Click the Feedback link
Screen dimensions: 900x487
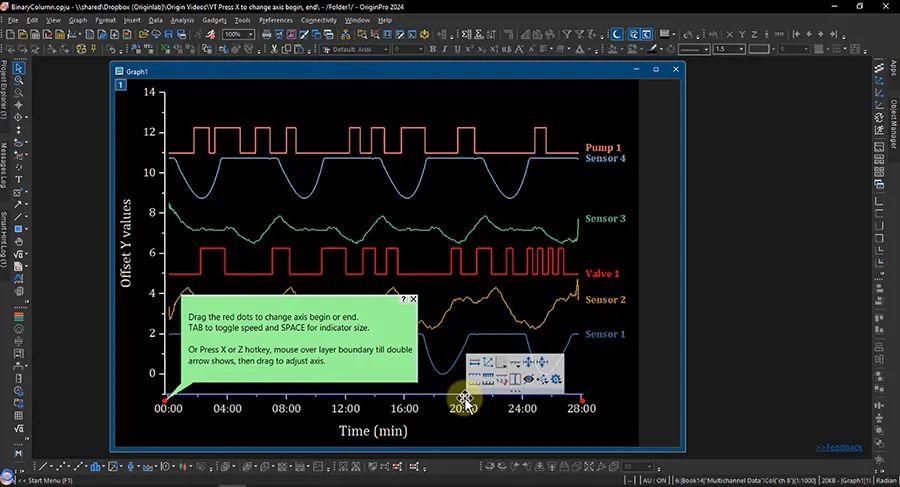pyautogui.click(x=838, y=447)
